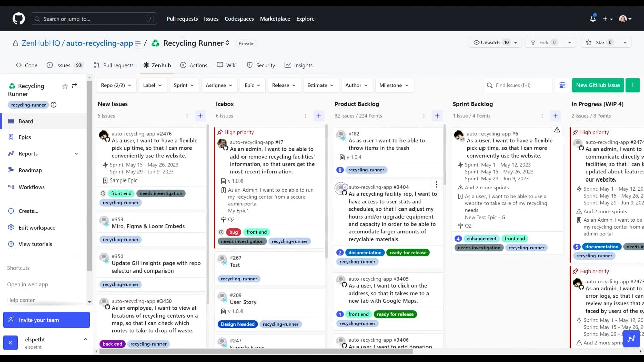Screen dimensions: 644x362
Task: Expand the Reports sidebar section
Action: pyautogui.click(x=76, y=154)
